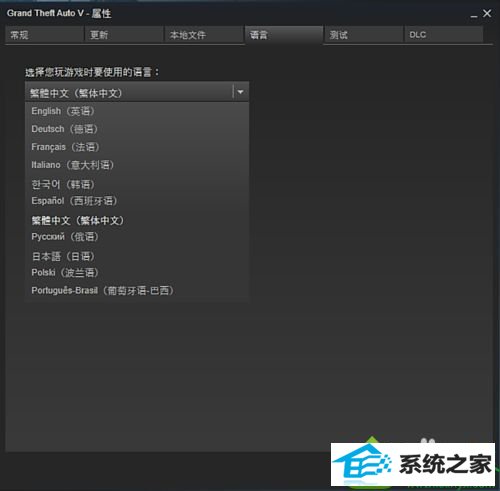
Task: Choose Русский language option
Action: pyautogui.click(x=137, y=237)
